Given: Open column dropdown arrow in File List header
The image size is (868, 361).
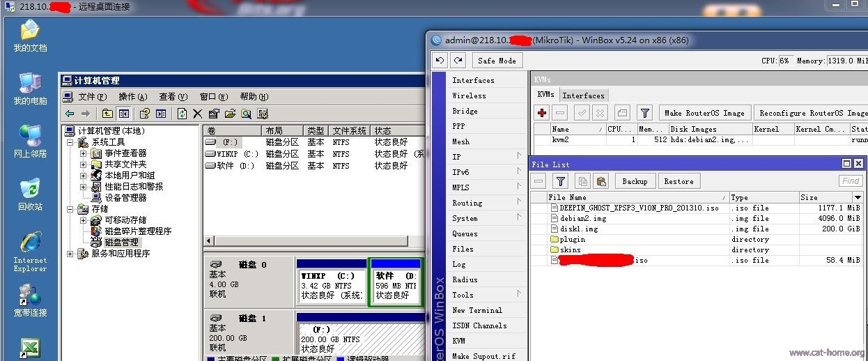Looking at the screenshot, I should [858, 198].
